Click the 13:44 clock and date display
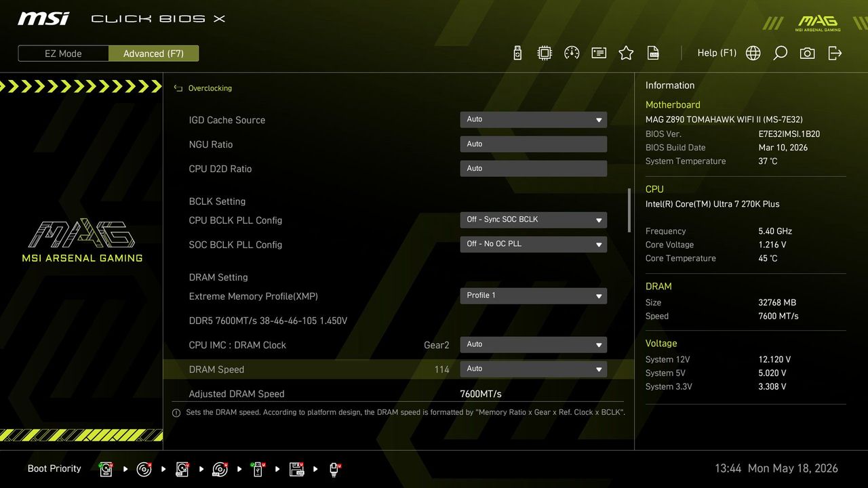Screen dimensions: 868x488 tap(776, 468)
